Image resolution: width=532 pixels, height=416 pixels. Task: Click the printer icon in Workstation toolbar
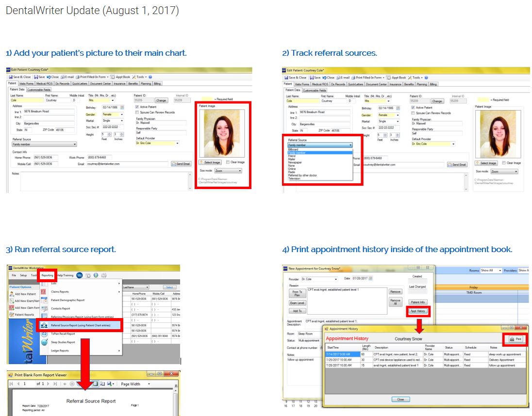click(104, 275)
